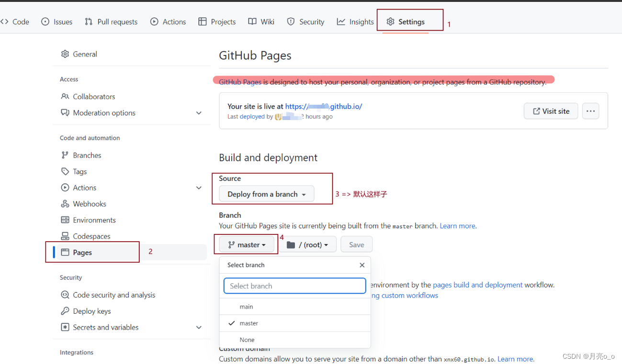
Task: Click the webhook icon beside Webhooks
Action: (x=65, y=204)
